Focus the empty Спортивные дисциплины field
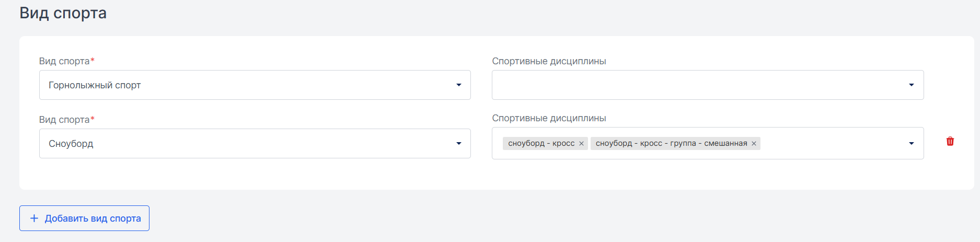The image size is (980, 242). click(x=708, y=85)
